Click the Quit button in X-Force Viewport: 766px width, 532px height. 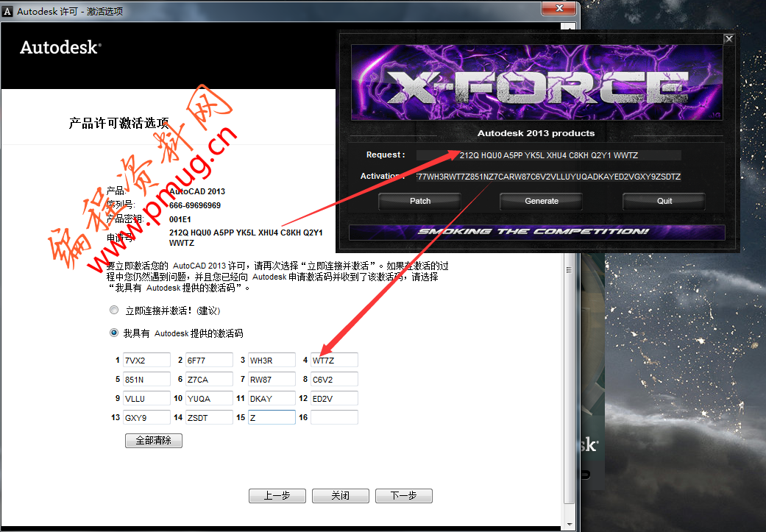click(x=664, y=201)
